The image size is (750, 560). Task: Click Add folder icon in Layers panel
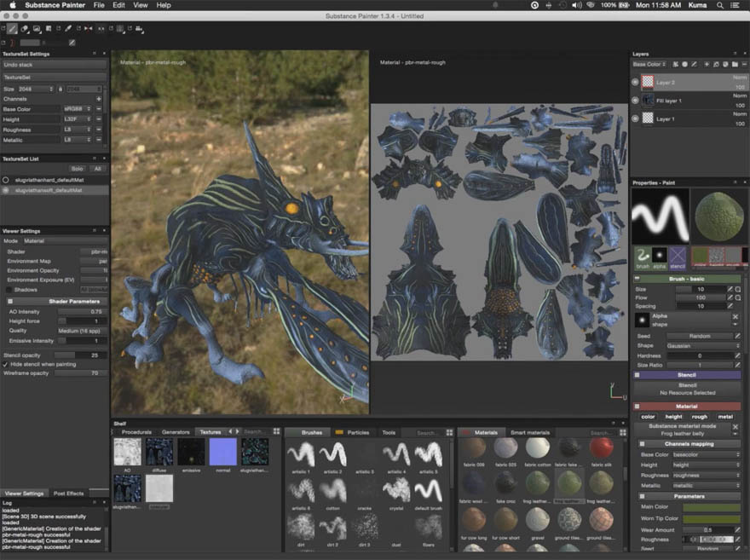tap(736, 64)
